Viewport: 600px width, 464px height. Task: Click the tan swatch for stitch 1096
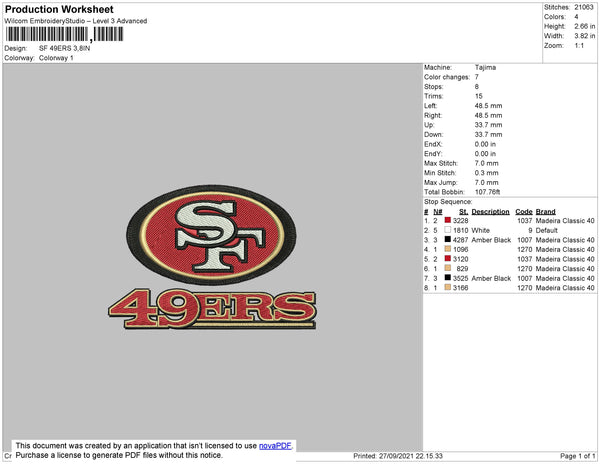[447, 249]
